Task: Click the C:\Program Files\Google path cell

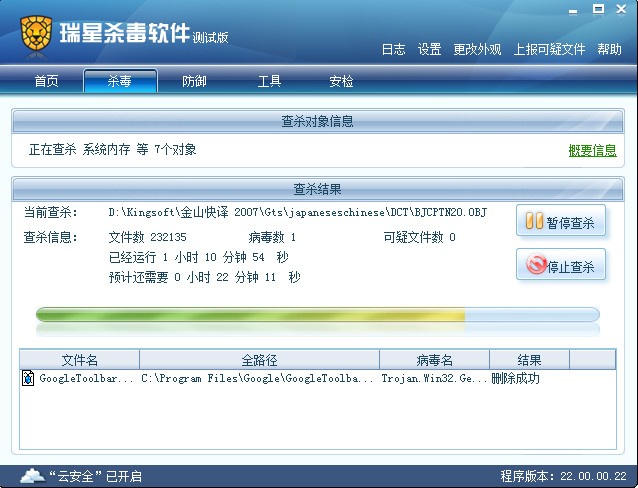Action: pos(257,378)
